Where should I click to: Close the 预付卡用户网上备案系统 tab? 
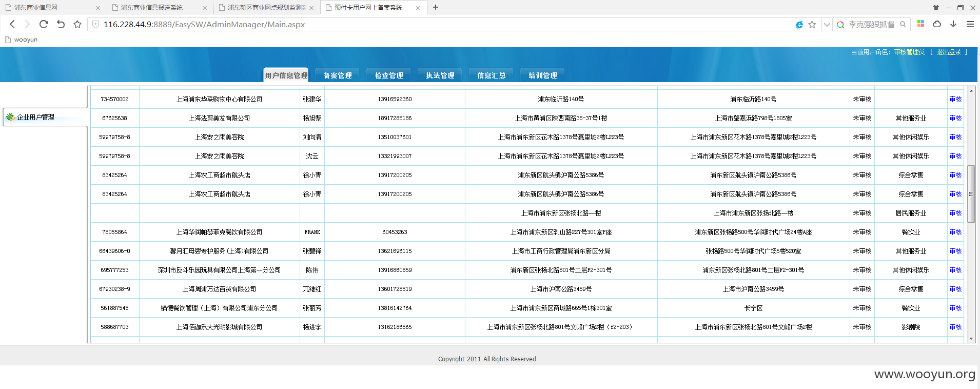(x=418, y=8)
